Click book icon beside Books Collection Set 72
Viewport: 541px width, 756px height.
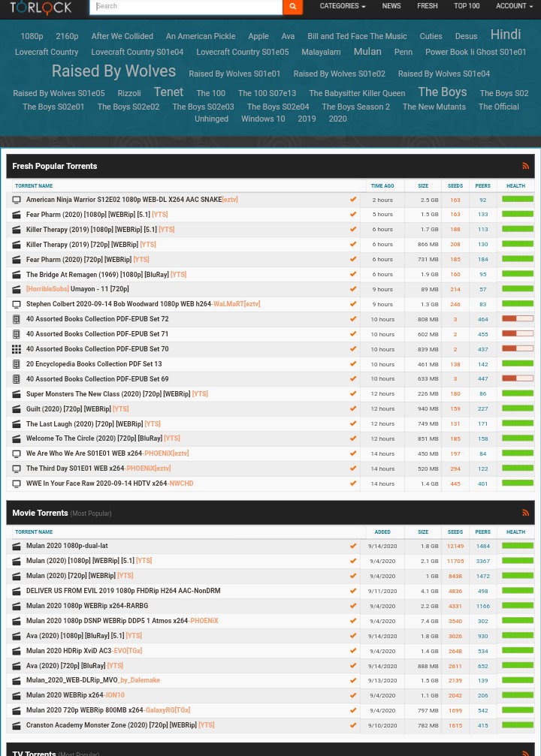click(x=17, y=319)
